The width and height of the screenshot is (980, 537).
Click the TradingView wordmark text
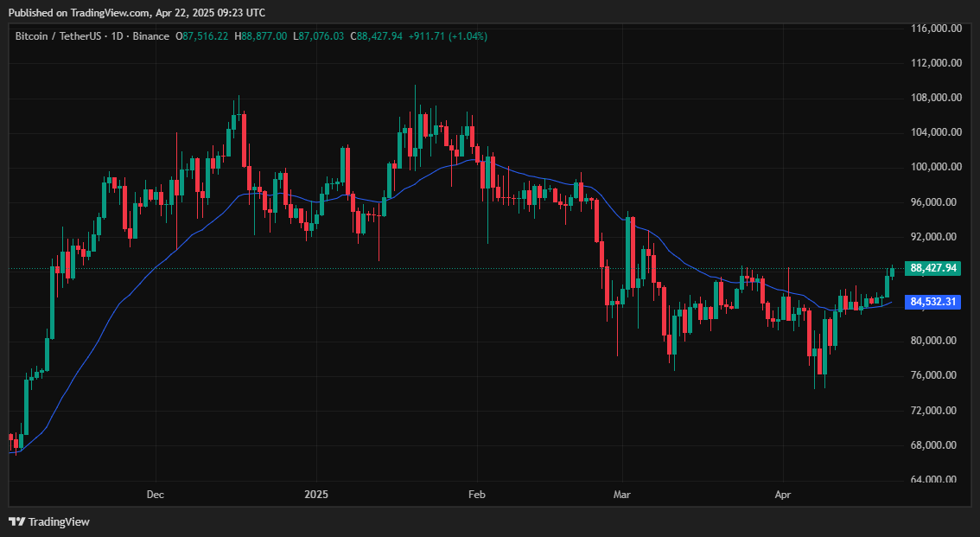pos(60,522)
